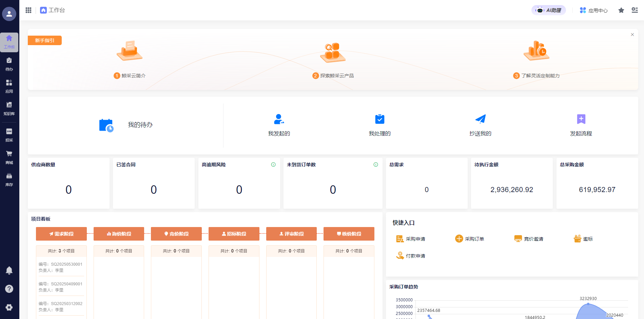The image size is (644, 319).
Task: Go to 商城 shopping cart icon
Action: click(x=9, y=157)
